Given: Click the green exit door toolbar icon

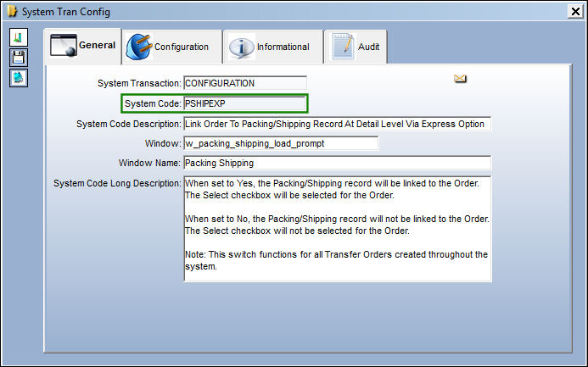Looking at the screenshot, I should (x=19, y=37).
